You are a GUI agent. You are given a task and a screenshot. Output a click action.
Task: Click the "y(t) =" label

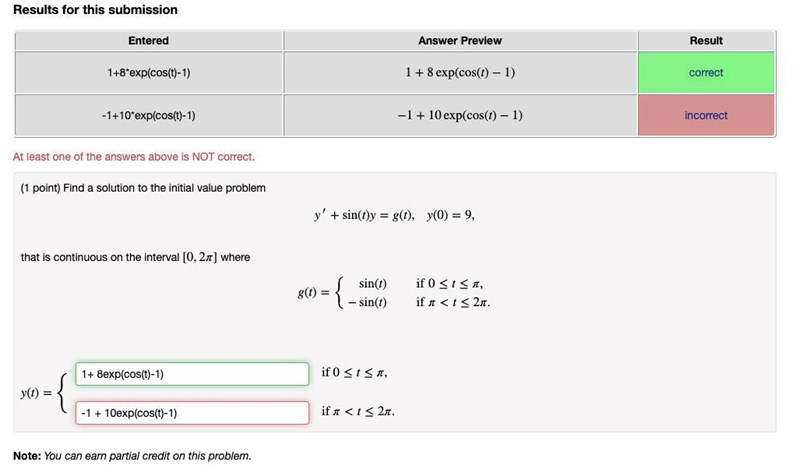point(38,393)
